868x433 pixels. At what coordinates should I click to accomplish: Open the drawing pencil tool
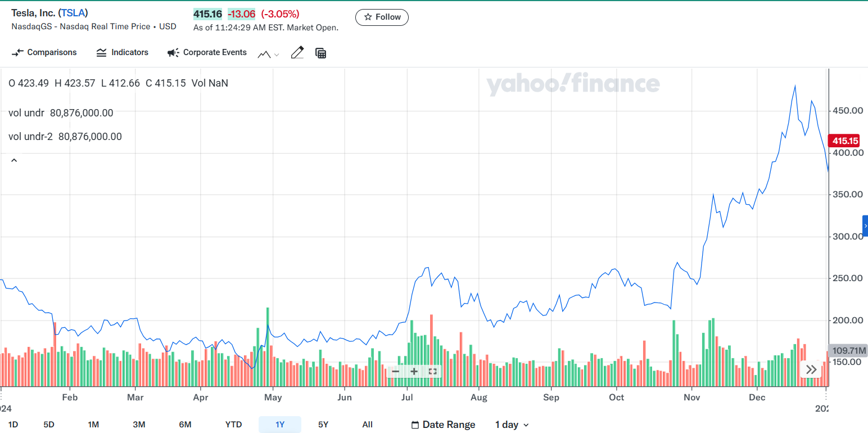tap(297, 53)
